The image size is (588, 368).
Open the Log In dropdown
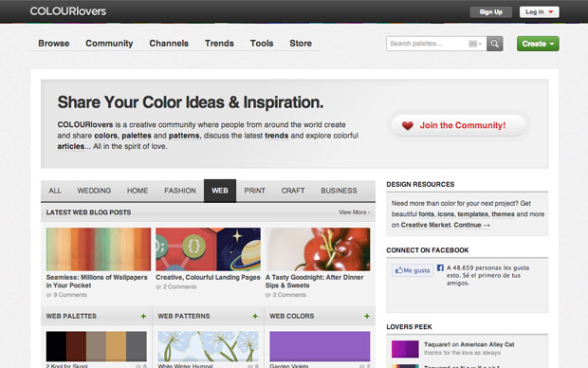pyautogui.click(x=540, y=12)
